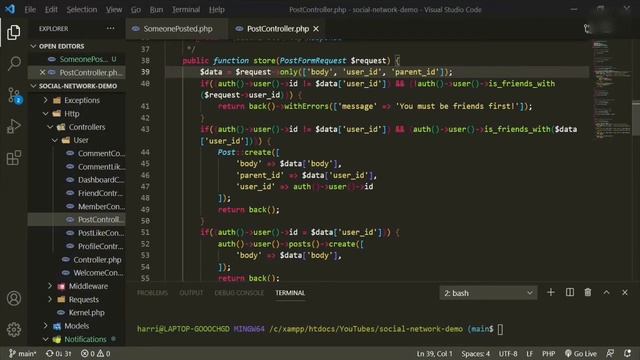Open notifications bell in status bar
Image resolution: width=640 pixels, height=360 pixels.
click(628, 353)
